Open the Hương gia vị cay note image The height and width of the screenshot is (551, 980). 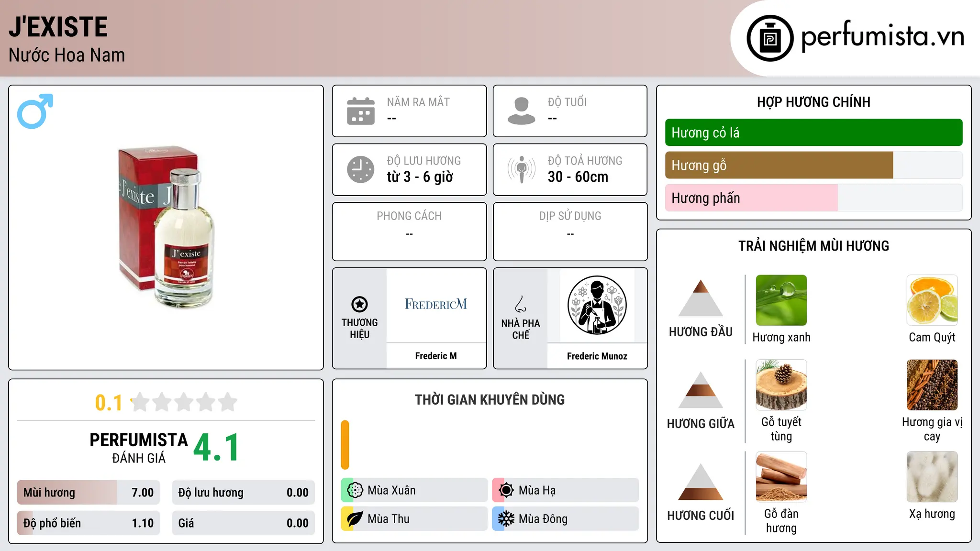click(x=932, y=385)
